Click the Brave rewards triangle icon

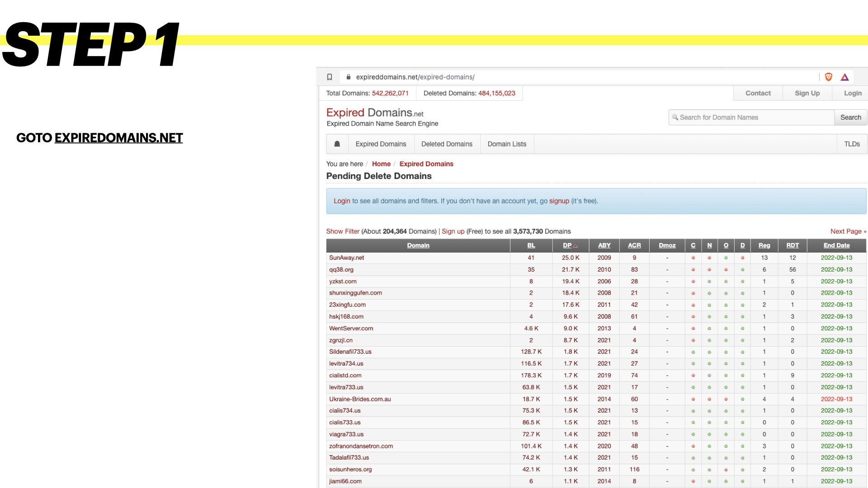(x=844, y=77)
